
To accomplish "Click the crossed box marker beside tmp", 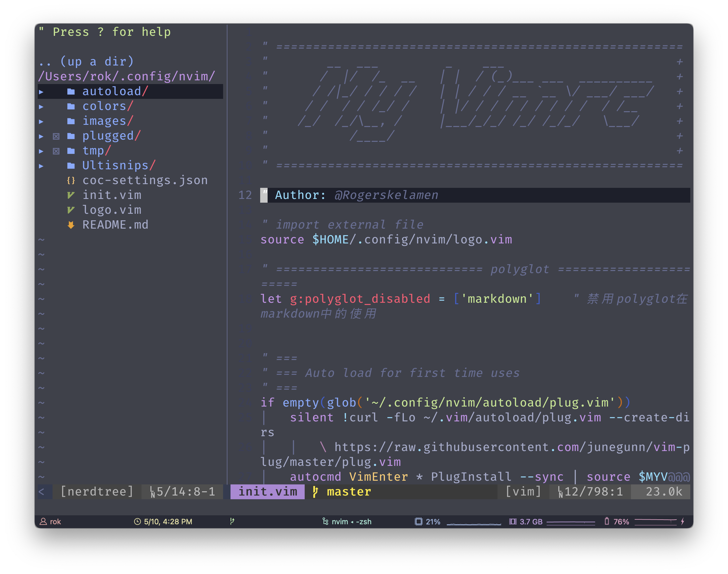I will click(x=56, y=151).
